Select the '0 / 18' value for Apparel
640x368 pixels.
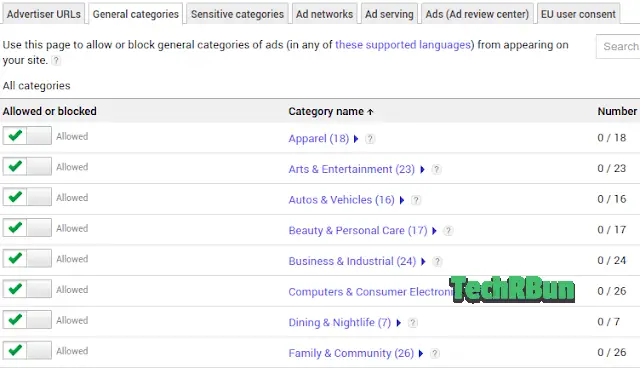point(612,138)
